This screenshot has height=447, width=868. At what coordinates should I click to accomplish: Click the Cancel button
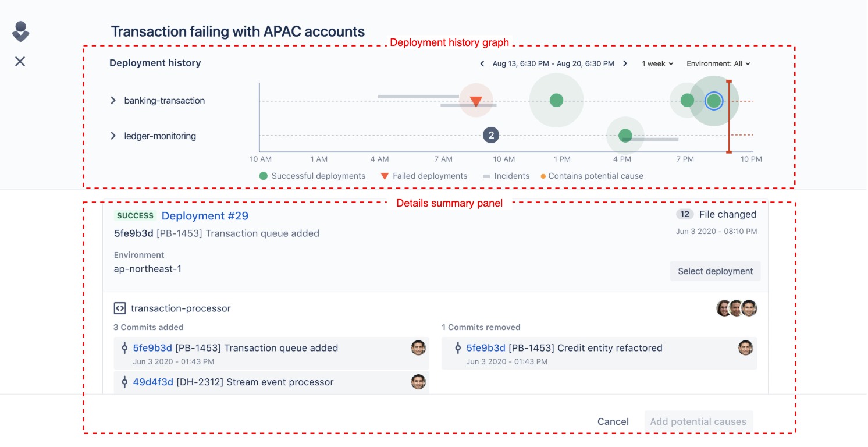[x=613, y=422]
